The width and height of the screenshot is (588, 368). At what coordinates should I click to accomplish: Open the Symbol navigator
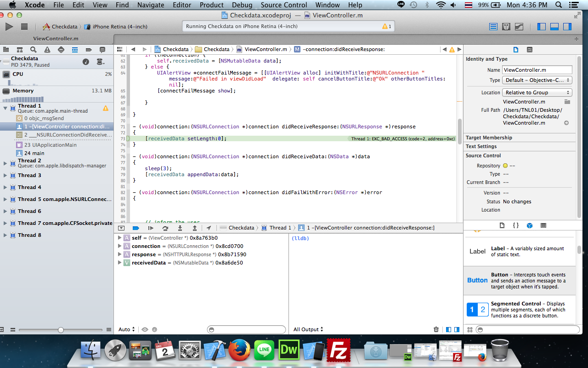pyautogui.click(x=20, y=50)
